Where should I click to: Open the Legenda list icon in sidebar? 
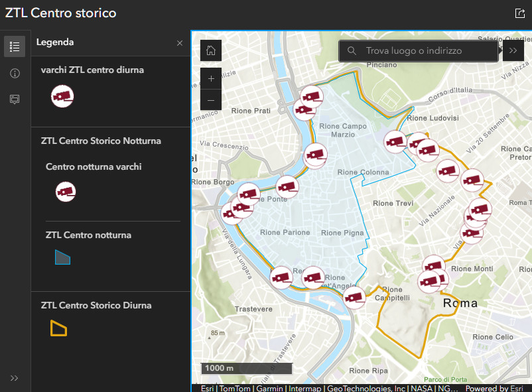[x=15, y=46]
